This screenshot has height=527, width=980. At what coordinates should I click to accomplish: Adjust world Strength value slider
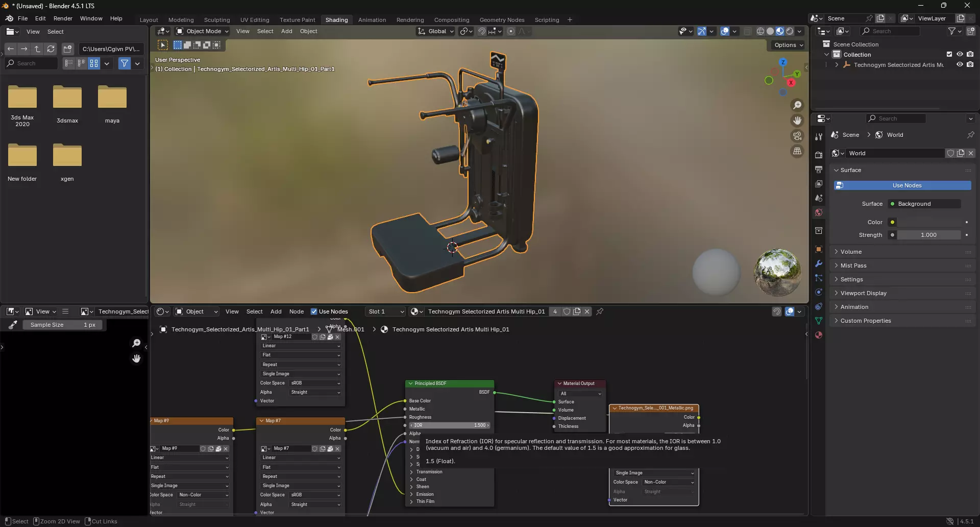[929, 235]
